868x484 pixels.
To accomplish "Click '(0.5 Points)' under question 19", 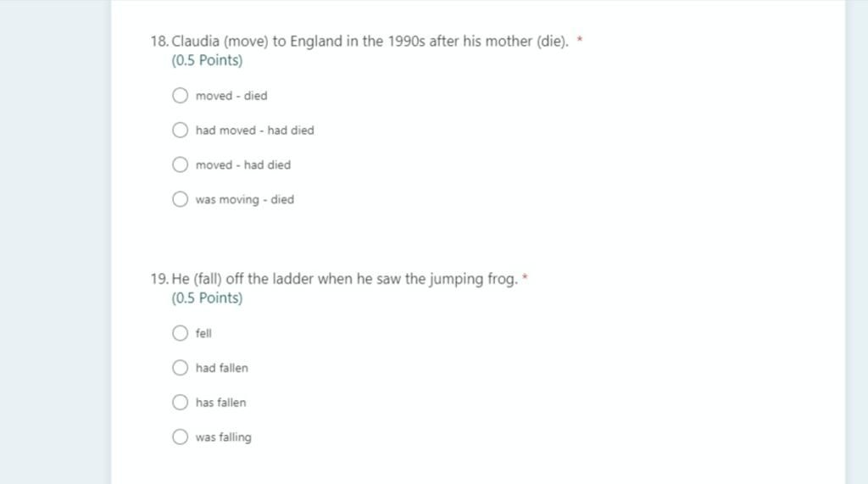I will [x=207, y=298].
